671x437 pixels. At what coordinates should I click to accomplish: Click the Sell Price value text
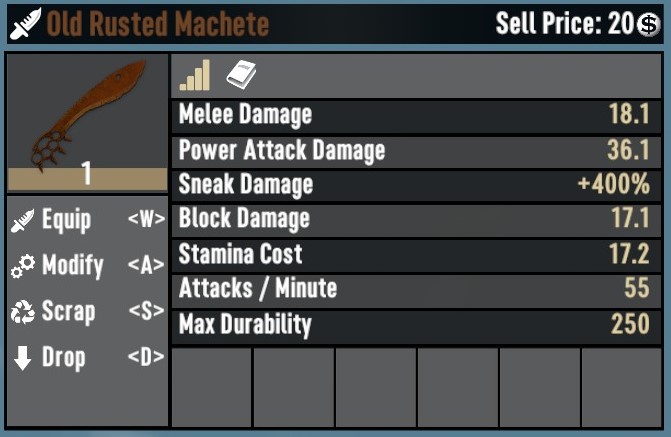565,24
